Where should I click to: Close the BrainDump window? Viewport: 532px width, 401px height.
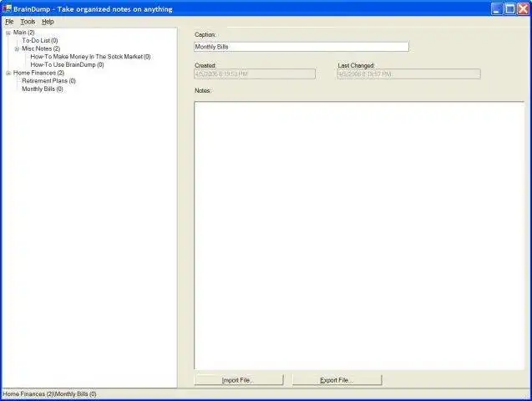[x=523, y=9]
